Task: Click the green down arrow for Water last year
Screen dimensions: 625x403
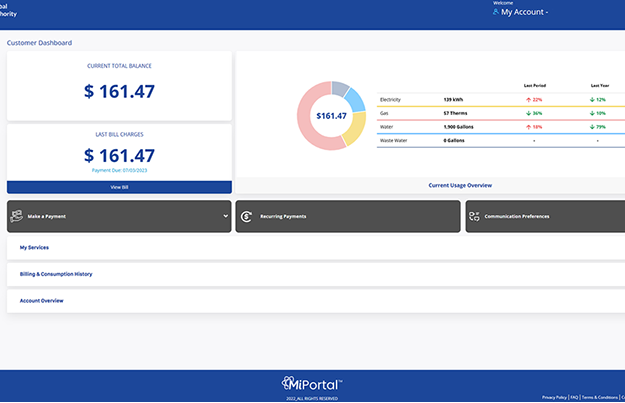Action: [594, 127]
